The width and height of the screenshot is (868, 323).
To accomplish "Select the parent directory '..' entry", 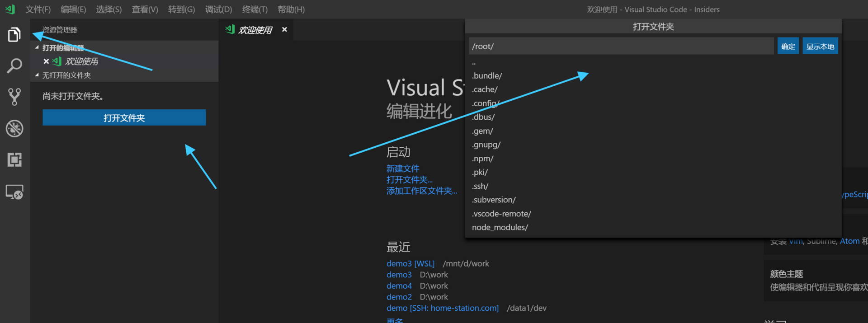I will 653,63.
